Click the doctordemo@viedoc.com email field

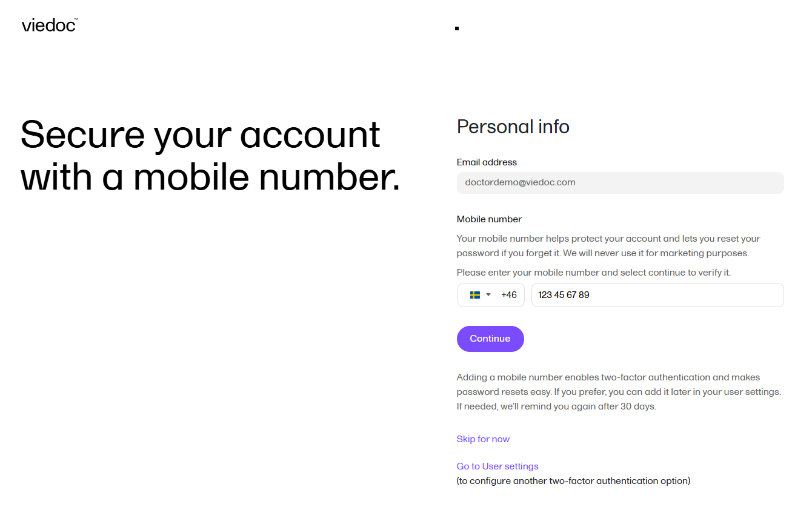point(620,182)
